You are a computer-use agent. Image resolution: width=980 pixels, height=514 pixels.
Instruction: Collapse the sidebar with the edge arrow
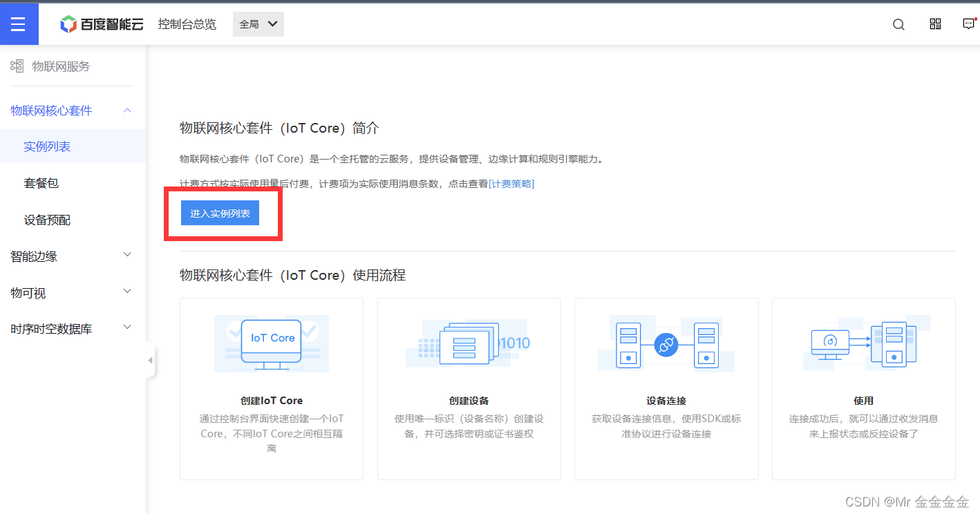151,360
